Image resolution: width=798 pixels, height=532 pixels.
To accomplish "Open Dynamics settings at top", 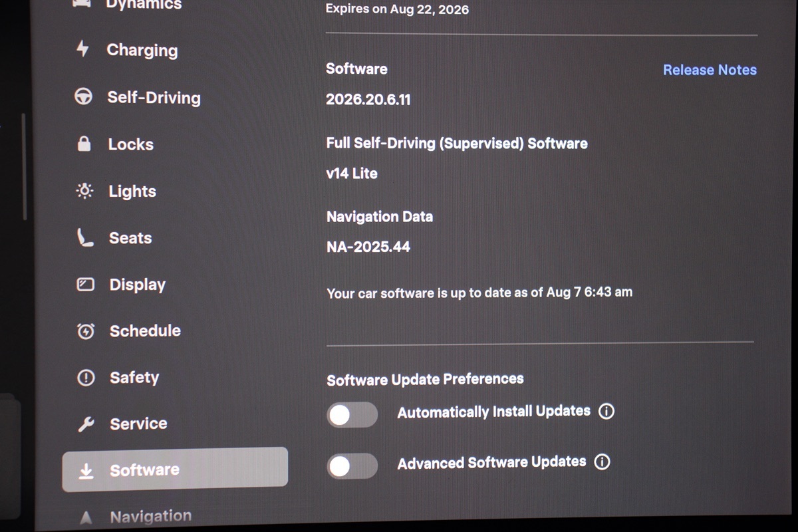I will click(144, 5).
